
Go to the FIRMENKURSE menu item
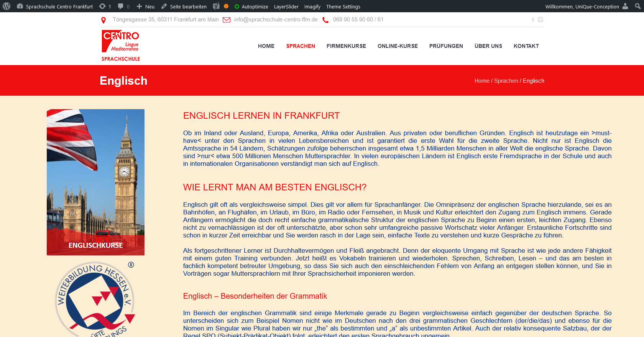coord(346,46)
